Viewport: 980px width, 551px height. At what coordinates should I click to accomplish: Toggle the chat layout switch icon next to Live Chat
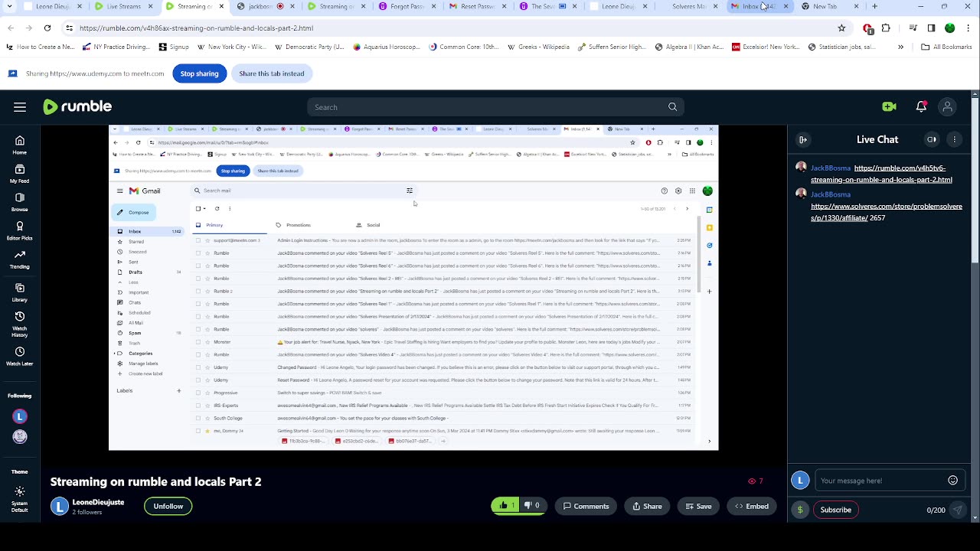932,139
